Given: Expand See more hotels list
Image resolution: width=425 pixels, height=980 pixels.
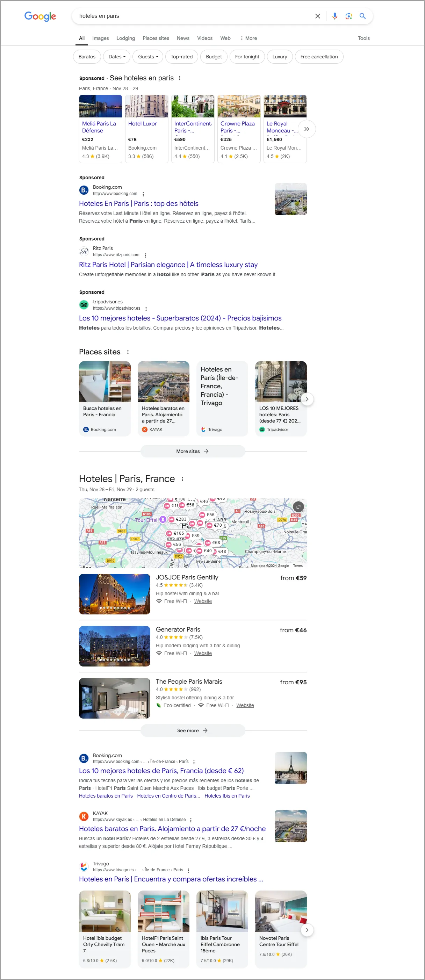Looking at the screenshot, I should tap(193, 730).
